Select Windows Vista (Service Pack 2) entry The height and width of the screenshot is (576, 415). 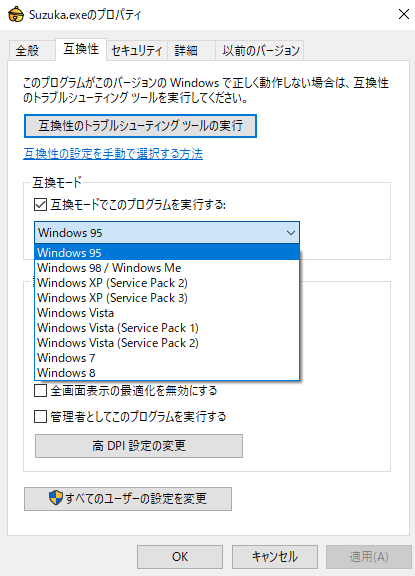coord(167,343)
